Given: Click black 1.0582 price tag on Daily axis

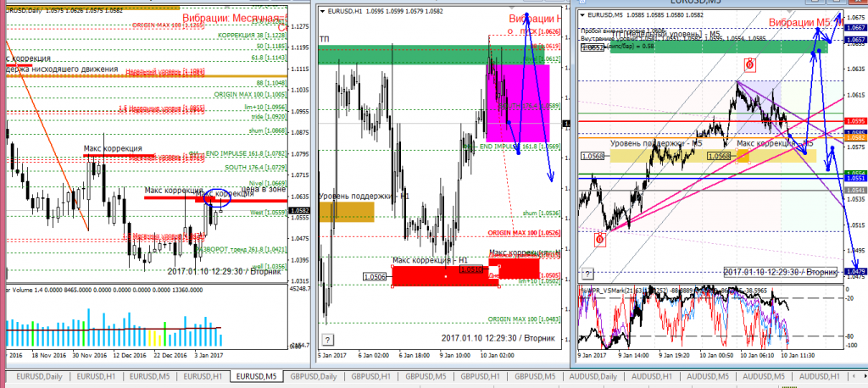Looking at the screenshot, I should [x=299, y=210].
